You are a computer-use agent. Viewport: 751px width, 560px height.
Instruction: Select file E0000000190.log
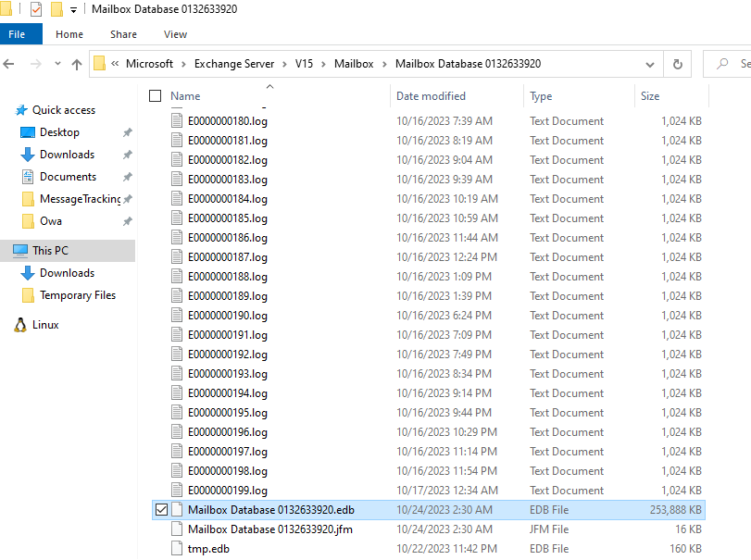[228, 316]
